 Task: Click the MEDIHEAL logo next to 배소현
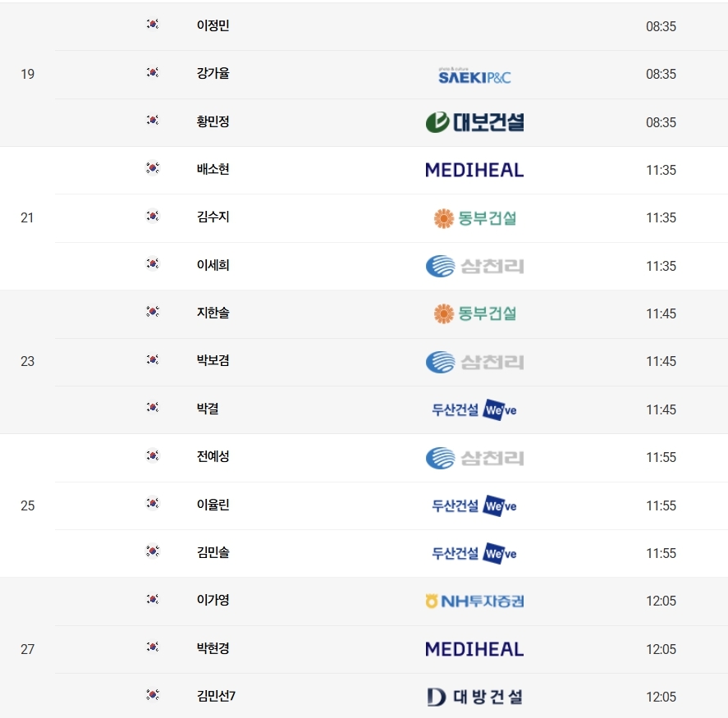pos(474,170)
